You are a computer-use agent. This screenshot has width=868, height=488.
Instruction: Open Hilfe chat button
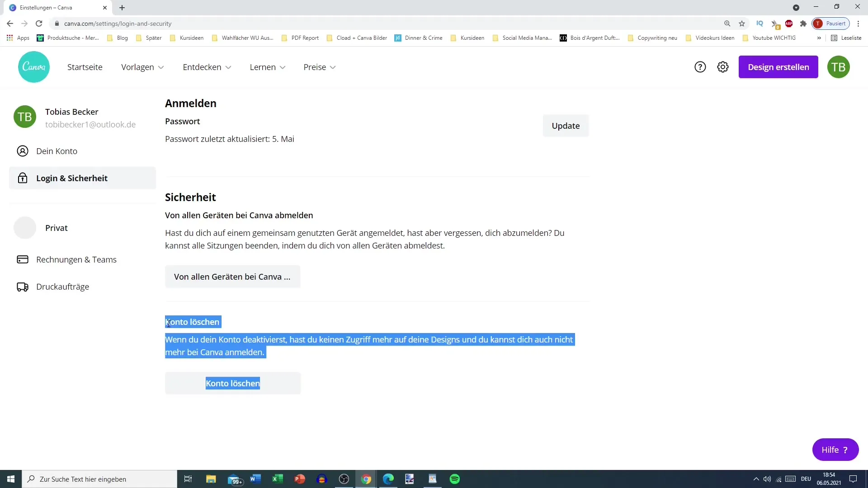point(835,450)
